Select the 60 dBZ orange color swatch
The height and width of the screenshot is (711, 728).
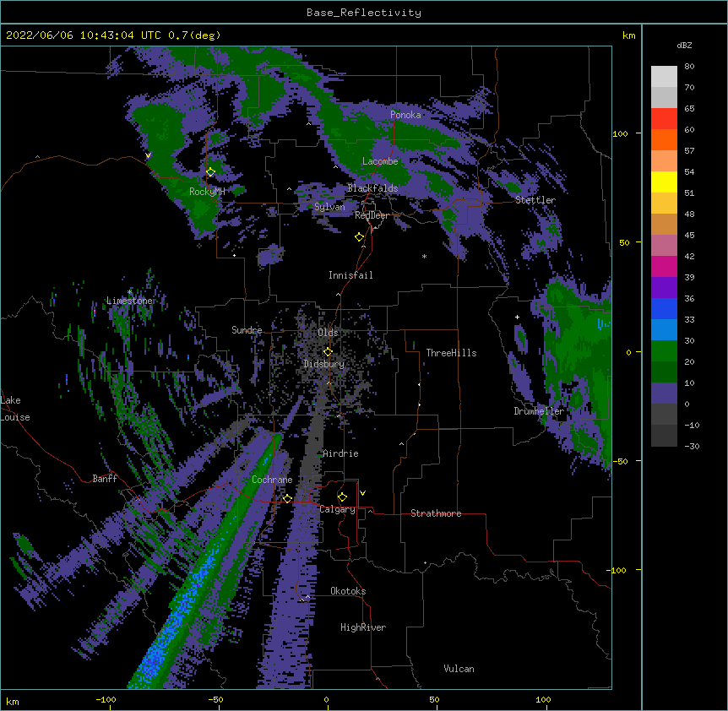tap(664, 139)
